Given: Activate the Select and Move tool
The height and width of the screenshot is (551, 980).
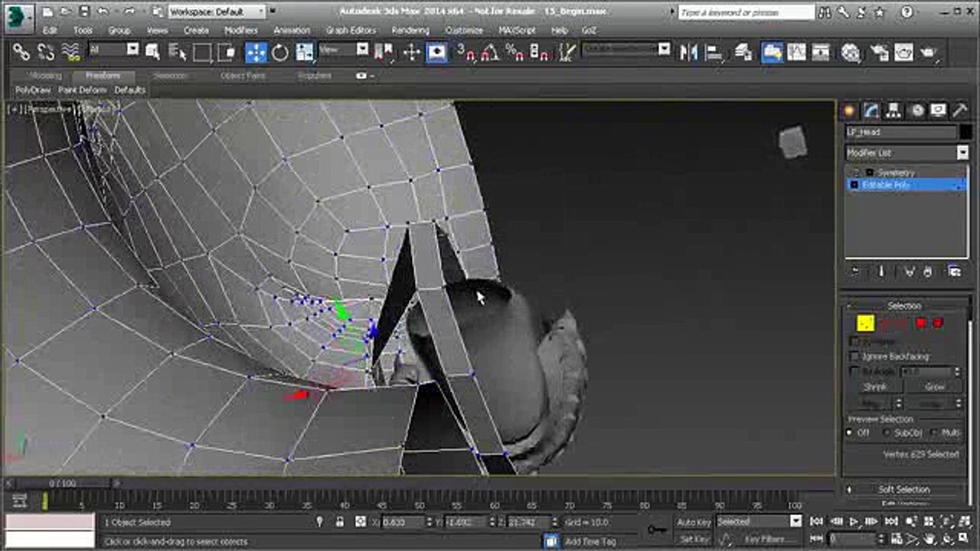Looking at the screenshot, I should coord(256,52).
